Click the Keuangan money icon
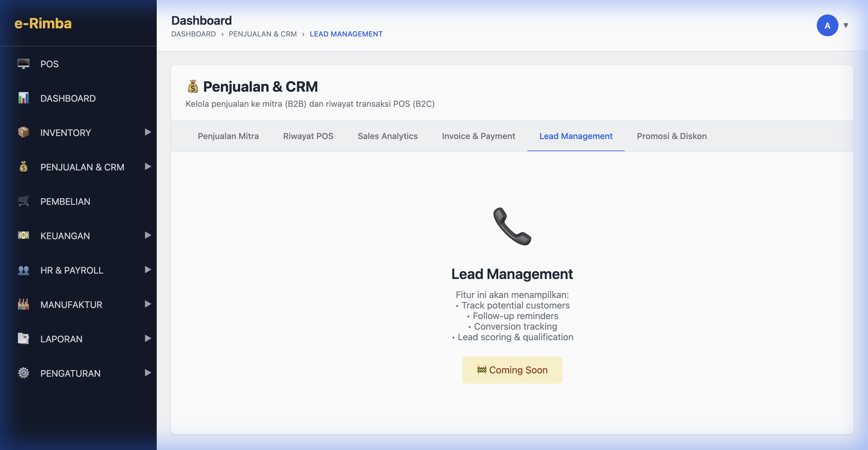This screenshot has width=868, height=450. [23, 235]
